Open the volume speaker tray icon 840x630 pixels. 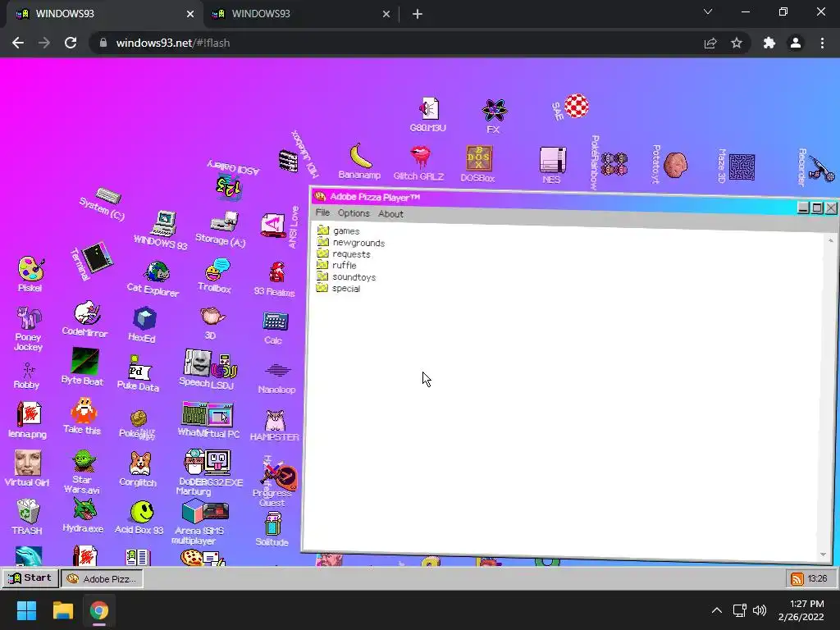[x=759, y=610]
